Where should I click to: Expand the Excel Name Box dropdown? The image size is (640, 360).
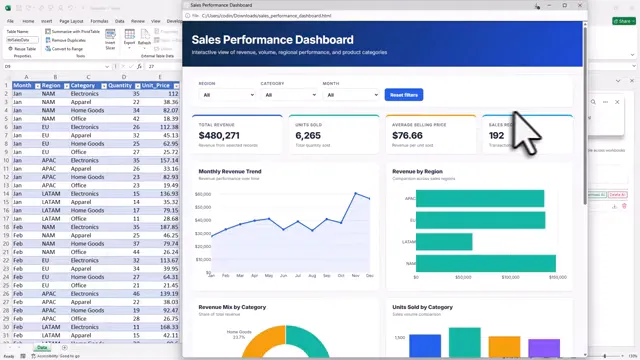(x=107, y=67)
